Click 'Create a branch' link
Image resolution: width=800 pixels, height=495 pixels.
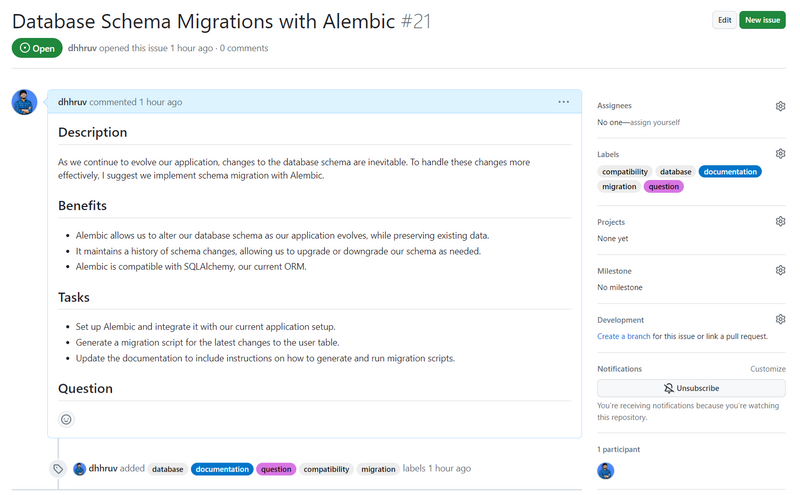coord(623,336)
